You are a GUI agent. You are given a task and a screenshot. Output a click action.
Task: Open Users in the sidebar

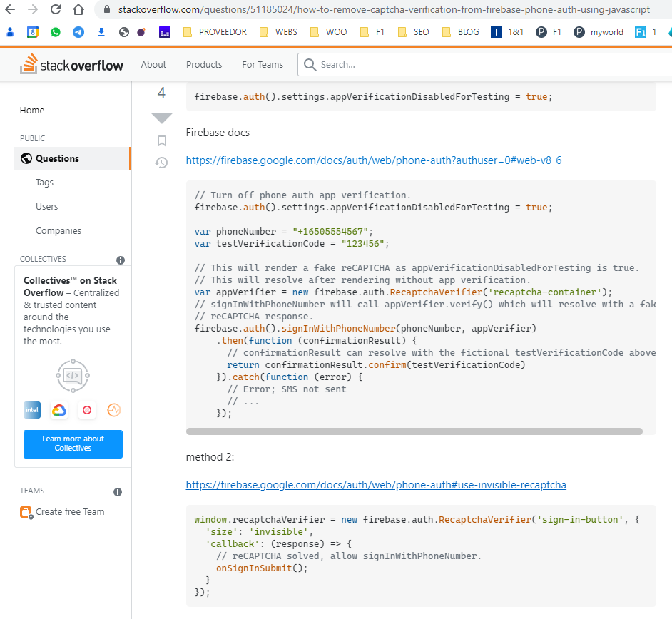pyautogui.click(x=46, y=207)
